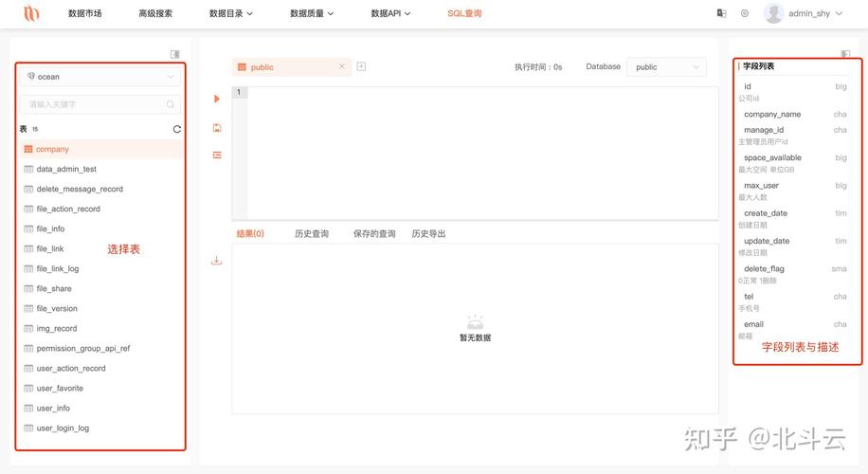This screenshot has height=474, width=868.
Task: Click the tel field
Action: pos(749,296)
